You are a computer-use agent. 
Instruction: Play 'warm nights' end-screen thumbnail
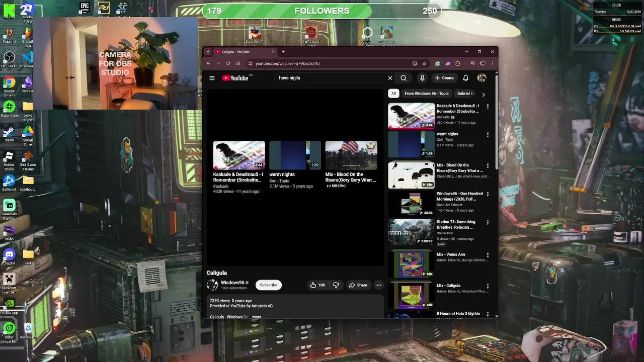[295, 155]
